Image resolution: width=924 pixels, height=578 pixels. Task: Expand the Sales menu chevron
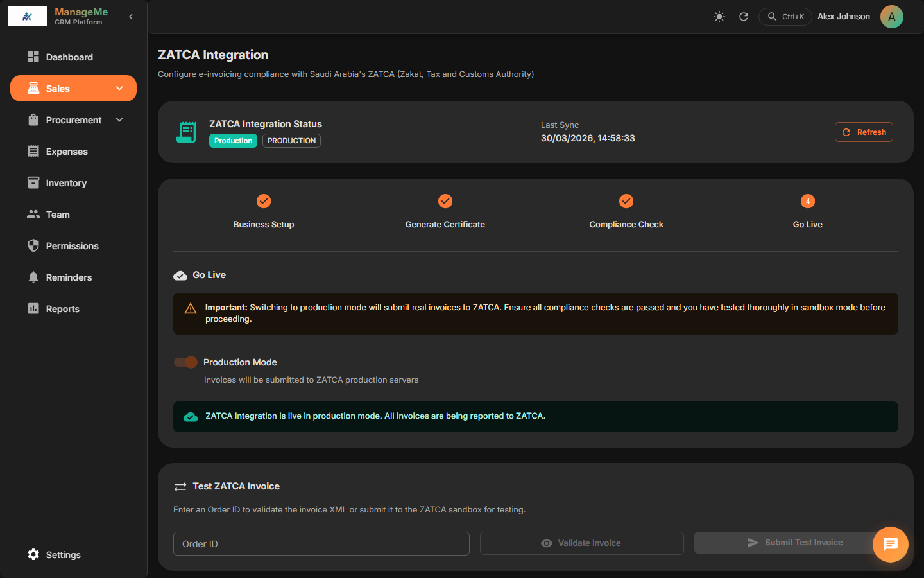[x=119, y=88]
